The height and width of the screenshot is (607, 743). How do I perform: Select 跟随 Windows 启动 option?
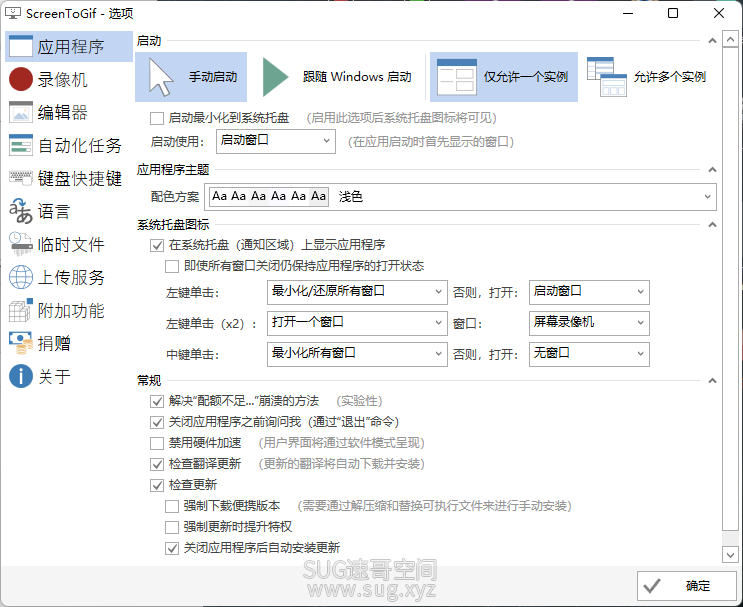tap(337, 77)
